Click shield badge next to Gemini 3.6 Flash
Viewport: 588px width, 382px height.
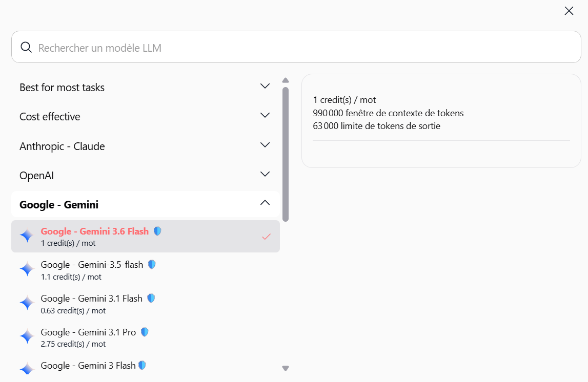click(157, 231)
